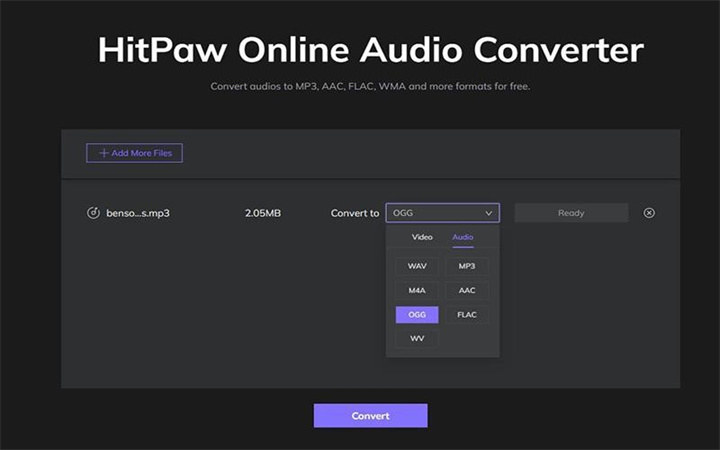Click the HitPaw Online Audio Converter heading
The height and width of the screenshot is (450, 720).
[371, 50]
